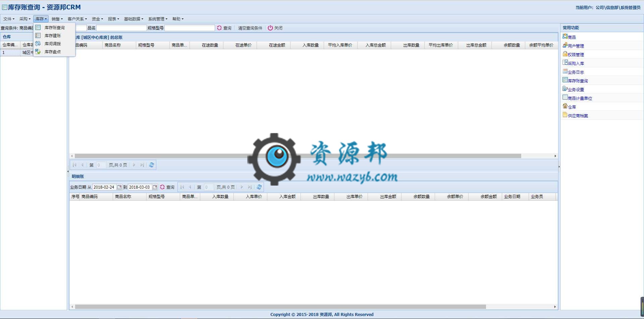
Task: Go to last page in detail pager
Action: click(x=250, y=187)
